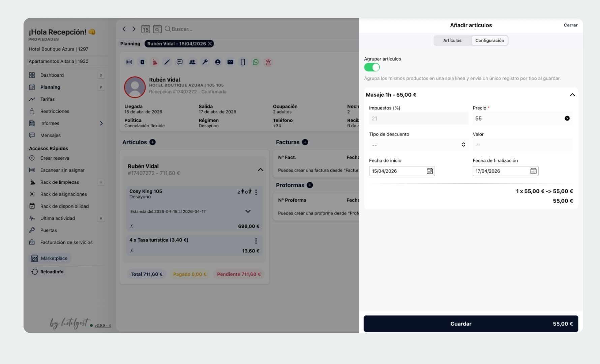Image resolution: width=600 pixels, height=364 pixels.
Task: Go forward with right arrow in top bar
Action: (x=134, y=29)
